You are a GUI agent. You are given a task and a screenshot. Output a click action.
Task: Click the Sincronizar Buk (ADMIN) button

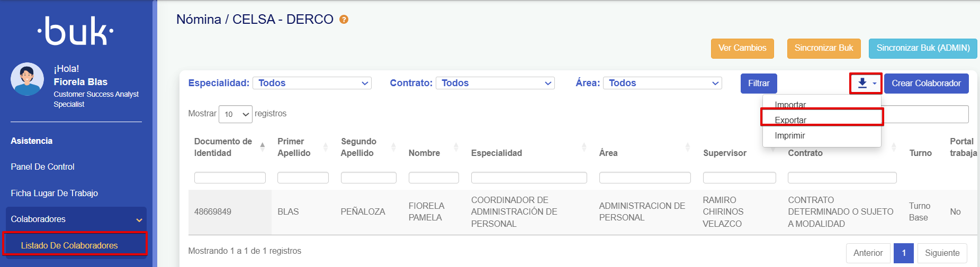pos(922,48)
